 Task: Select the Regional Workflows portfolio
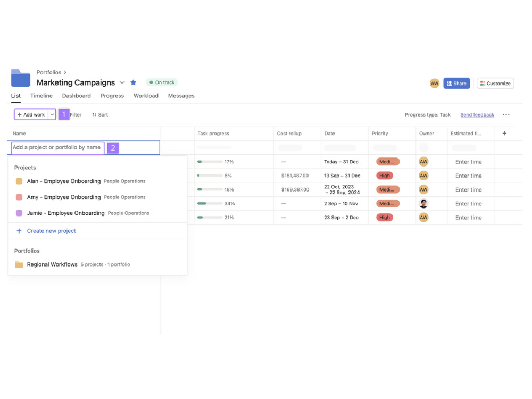coord(97,264)
